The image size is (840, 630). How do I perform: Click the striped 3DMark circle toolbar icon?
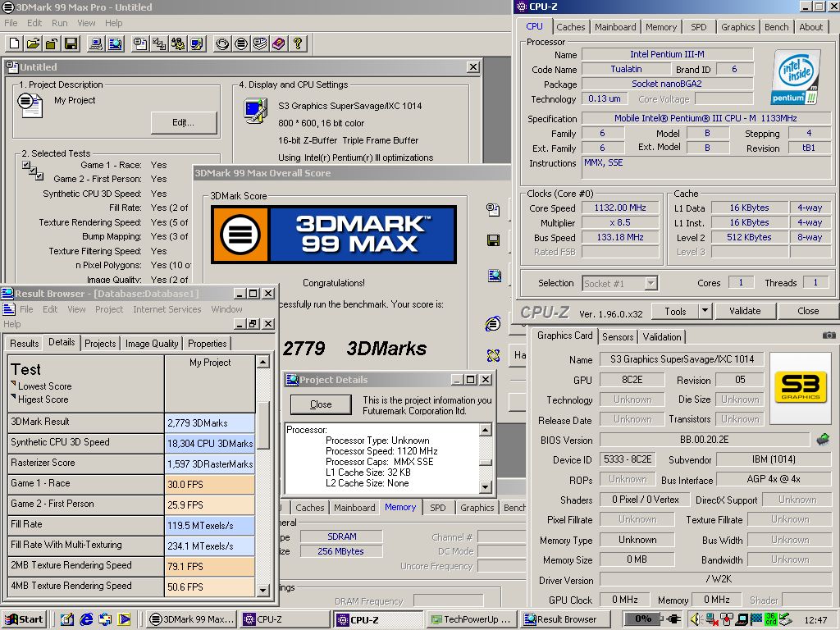click(241, 43)
